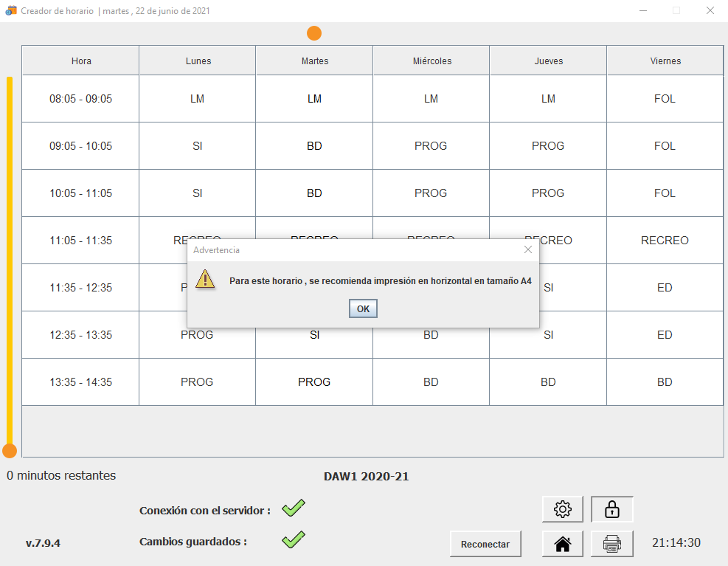
Task: Select the Lunes column header
Action: [198, 61]
